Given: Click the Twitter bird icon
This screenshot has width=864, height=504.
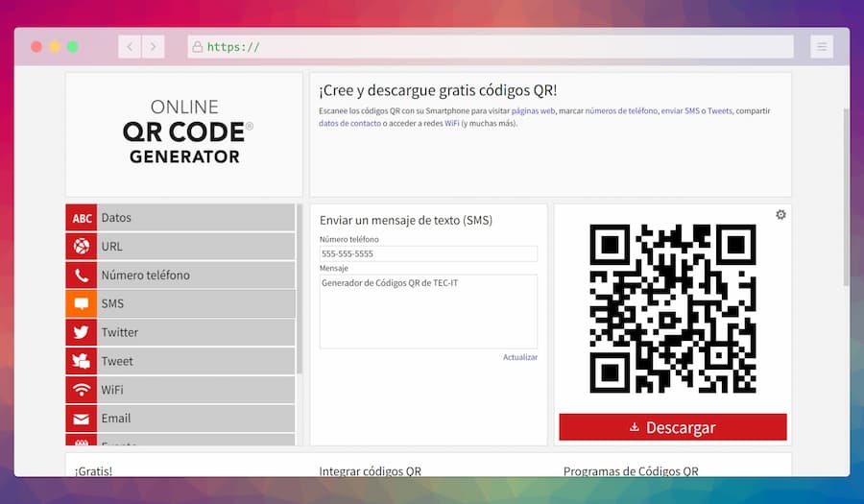Looking at the screenshot, I should tap(82, 332).
